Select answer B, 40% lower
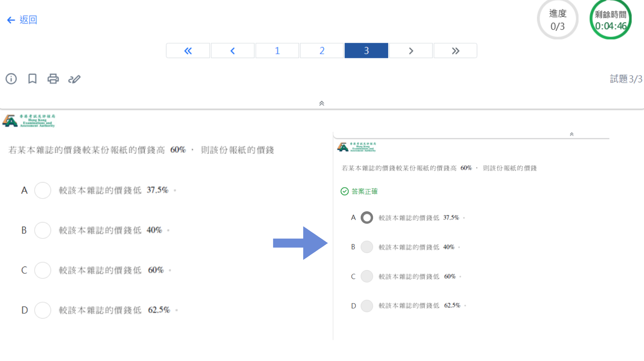The height and width of the screenshot is (361, 644). tap(43, 230)
